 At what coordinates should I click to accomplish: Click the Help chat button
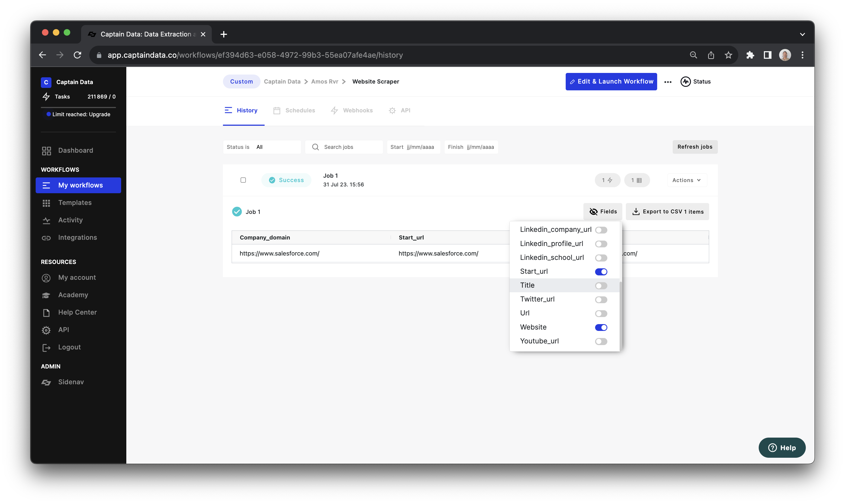[x=782, y=448]
